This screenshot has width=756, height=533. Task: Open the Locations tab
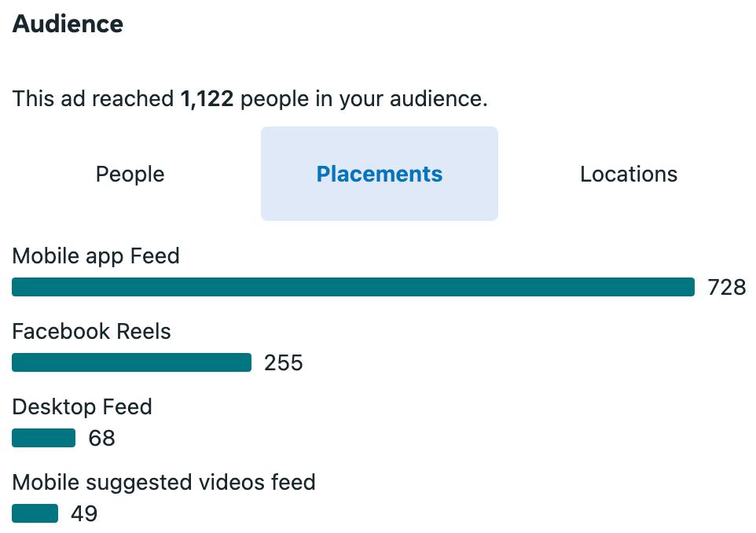coord(629,174)
